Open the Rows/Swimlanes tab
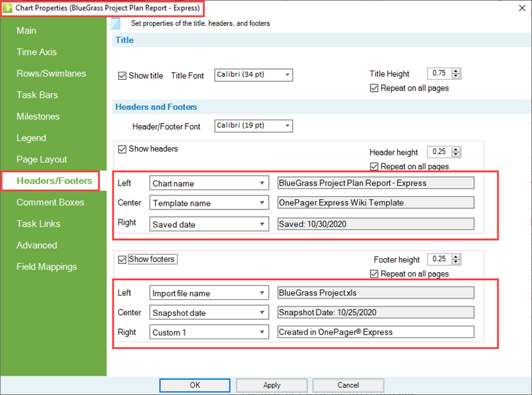Image resolution: width=532 pixels, height=395 pixels. pyautogui.click(x=51, y=73)
